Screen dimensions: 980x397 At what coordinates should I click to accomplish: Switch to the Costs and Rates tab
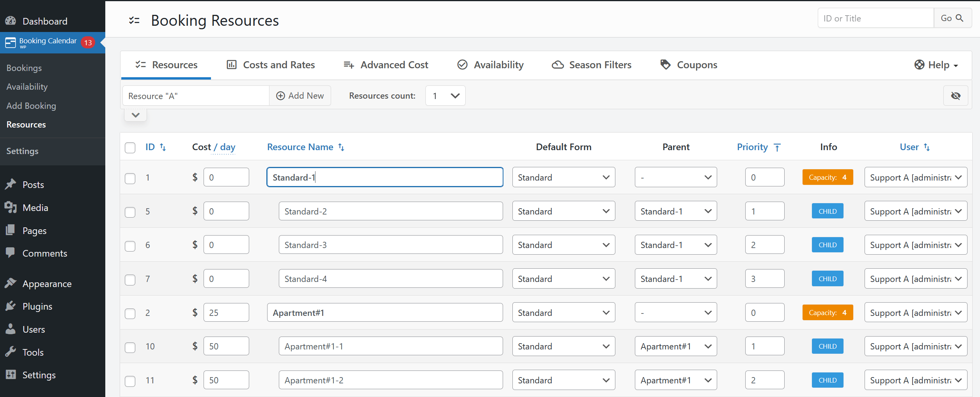(271, 65)
